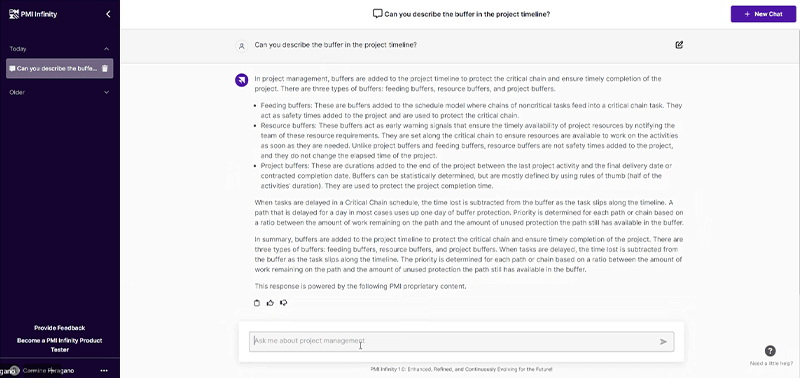Expand the Older chats section
Image resolution: width=800 pixels, height=378 pixels.
click(107, 92)
